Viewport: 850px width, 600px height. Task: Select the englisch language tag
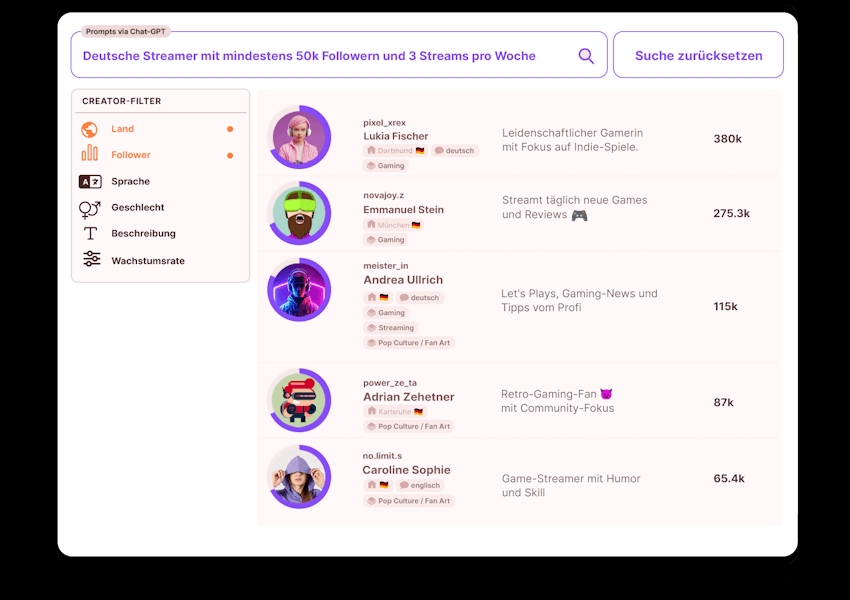click(x=420, y=486)
